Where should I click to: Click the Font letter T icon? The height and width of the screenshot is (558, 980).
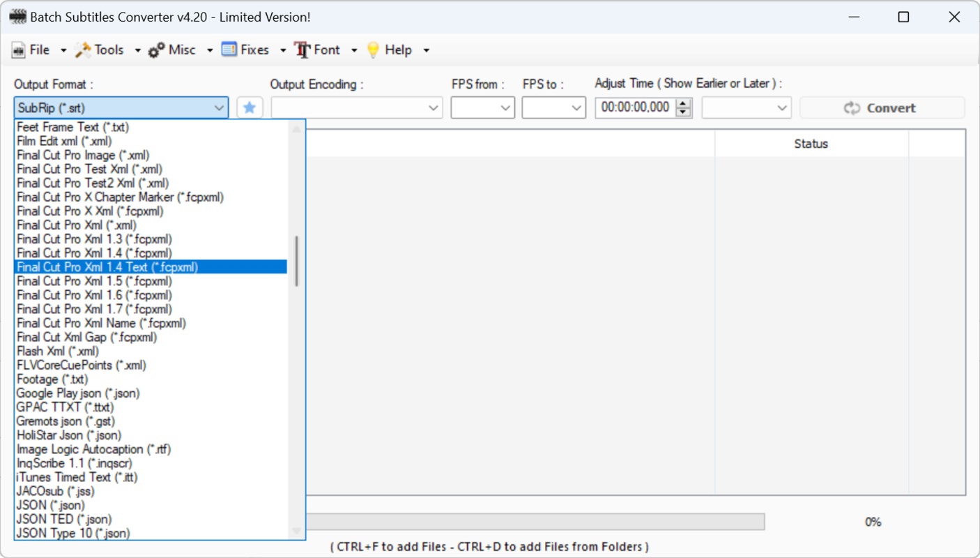pos(303,50)
